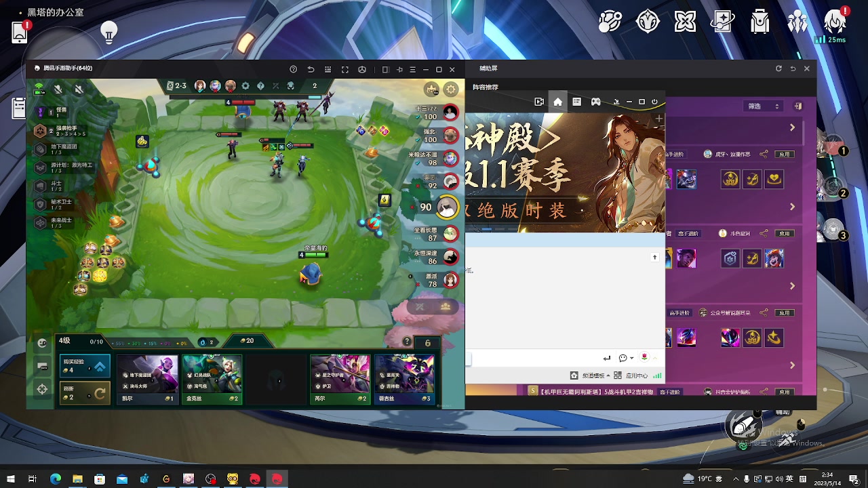This screenshot has width=868, height=488.
Task: Select the 阵容推荐 tab
Action: 486,87
